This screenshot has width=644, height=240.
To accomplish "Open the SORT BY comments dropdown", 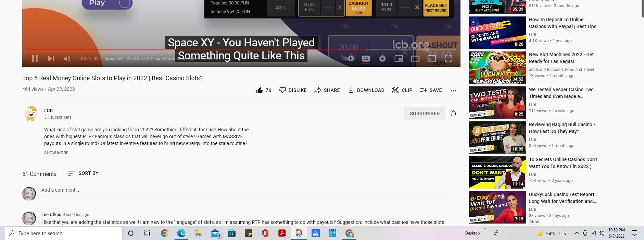I will [x=83, y=173].
